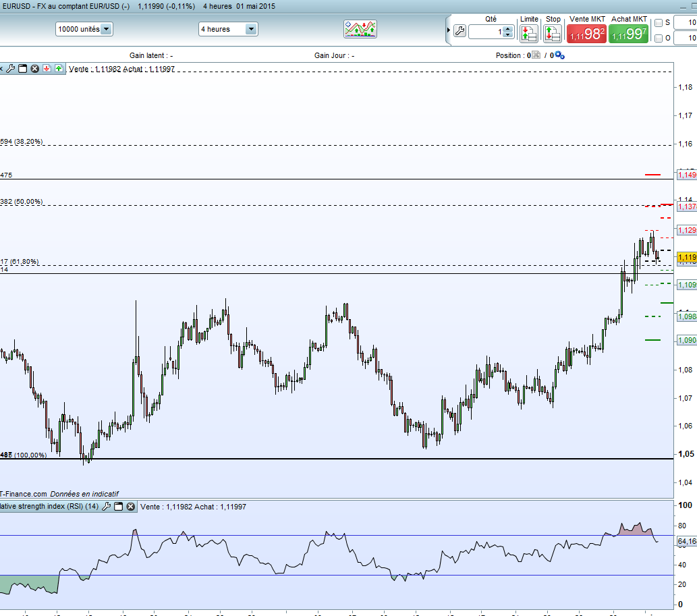Click the Position : 0 text

pos(513,55)
